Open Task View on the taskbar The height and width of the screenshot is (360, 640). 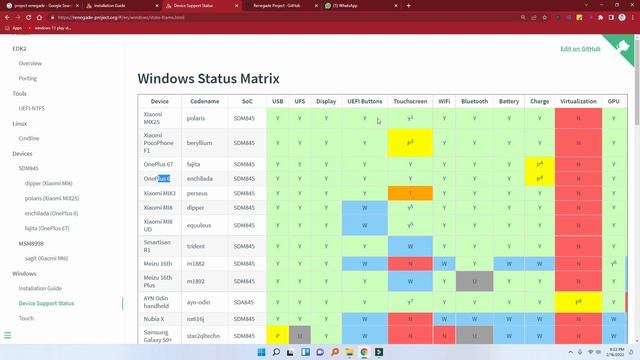click(x=290, y=352)
